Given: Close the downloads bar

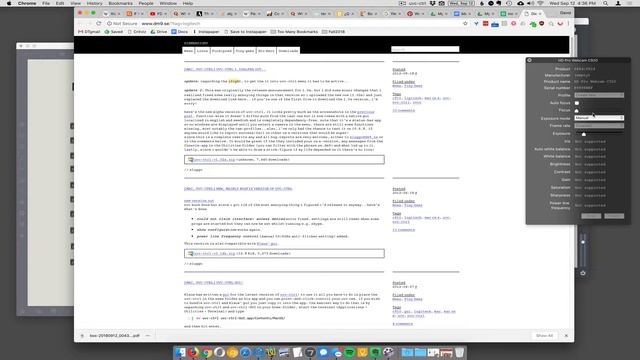Looking at the screenshot, I should point(566,336).
